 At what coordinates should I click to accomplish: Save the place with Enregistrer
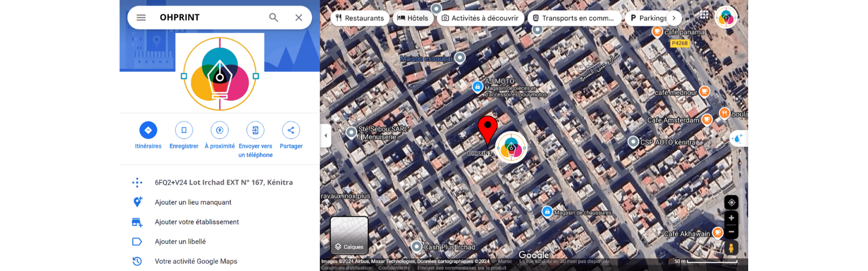click(184, 130)
